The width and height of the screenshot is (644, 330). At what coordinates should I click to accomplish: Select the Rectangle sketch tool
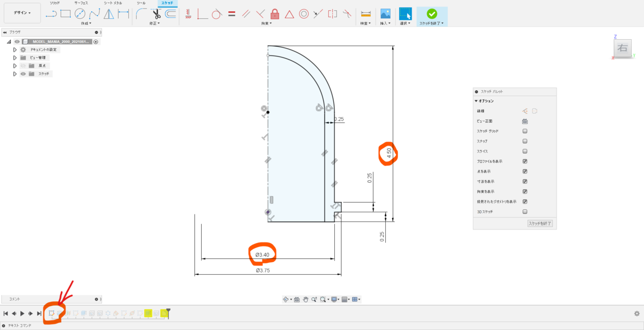click(65, 13)
